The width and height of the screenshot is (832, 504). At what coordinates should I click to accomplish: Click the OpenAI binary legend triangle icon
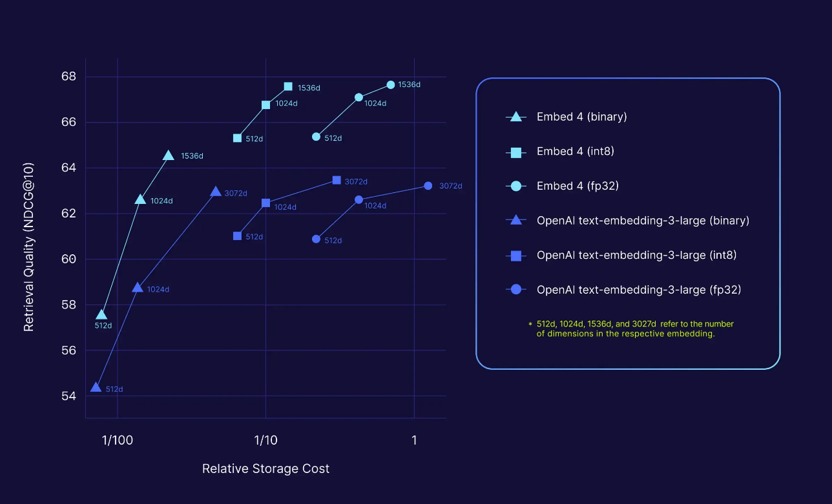coord(515,220)
